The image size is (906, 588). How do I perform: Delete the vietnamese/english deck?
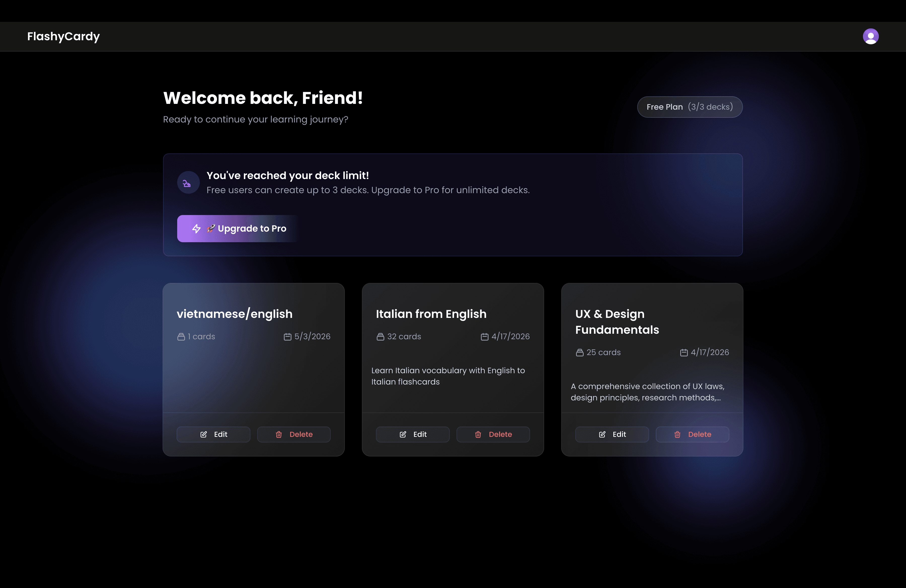294,434
